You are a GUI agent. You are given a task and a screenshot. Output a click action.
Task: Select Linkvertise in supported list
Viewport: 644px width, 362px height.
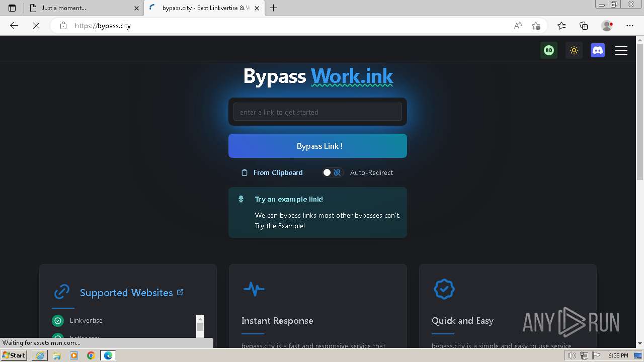pyautogui.click(x=86, y=320)
